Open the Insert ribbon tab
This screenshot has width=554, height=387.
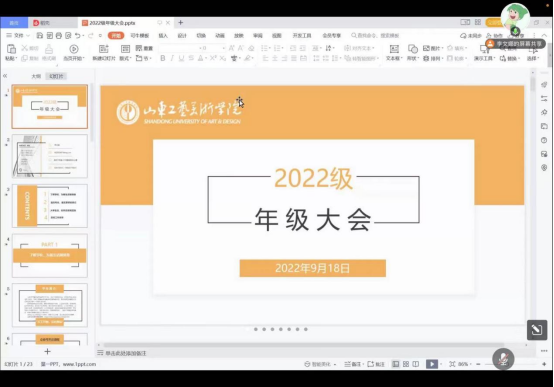pos(163,35)
